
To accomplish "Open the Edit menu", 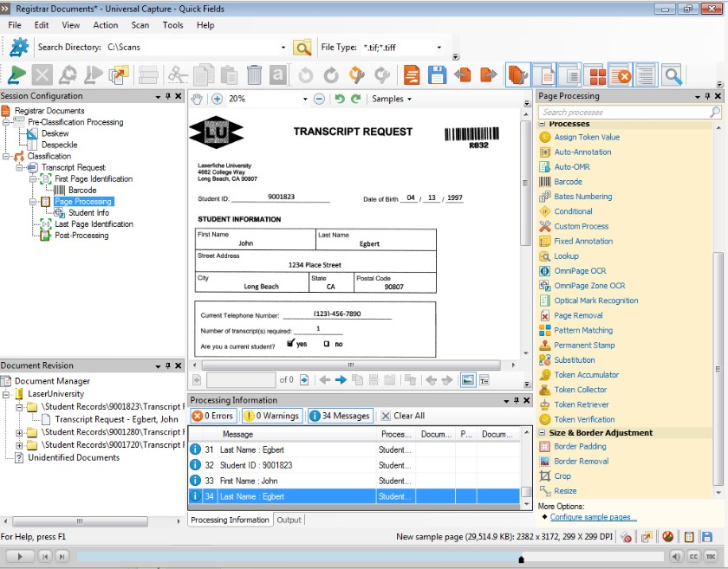I will pyautogui.click(x=42, y=25).
